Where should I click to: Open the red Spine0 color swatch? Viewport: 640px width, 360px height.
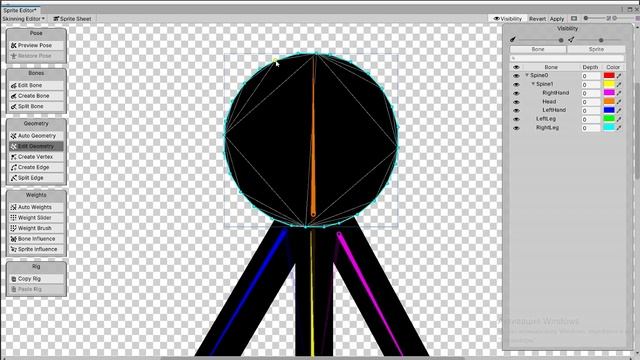609,76
